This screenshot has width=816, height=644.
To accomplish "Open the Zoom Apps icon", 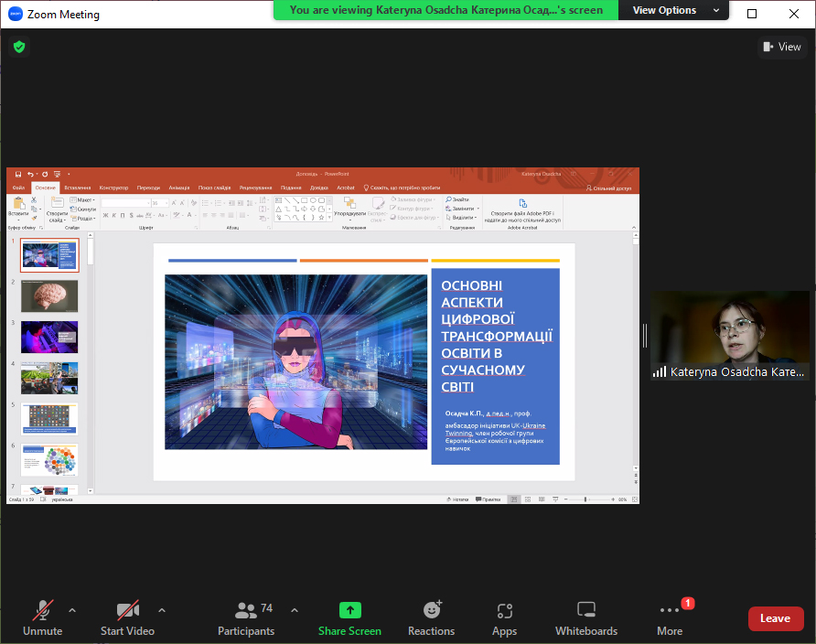I will pyautogui.click(x=504, y=610).
